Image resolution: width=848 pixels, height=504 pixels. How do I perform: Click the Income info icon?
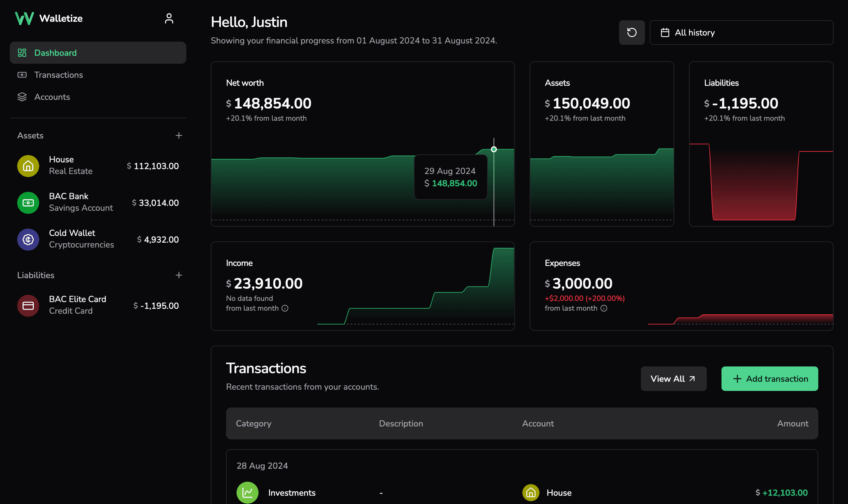pos(285,308)
